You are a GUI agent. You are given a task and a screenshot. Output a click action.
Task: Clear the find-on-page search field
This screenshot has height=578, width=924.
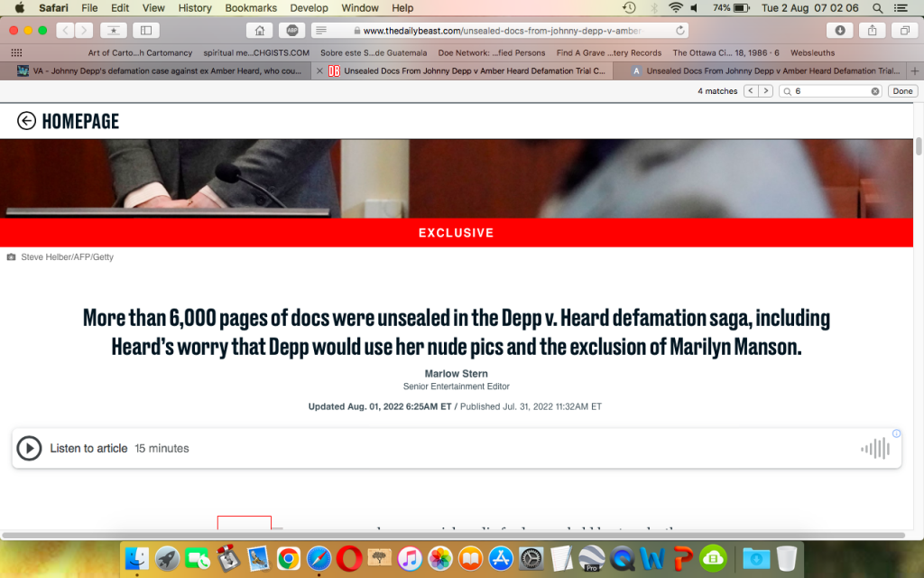874,91
